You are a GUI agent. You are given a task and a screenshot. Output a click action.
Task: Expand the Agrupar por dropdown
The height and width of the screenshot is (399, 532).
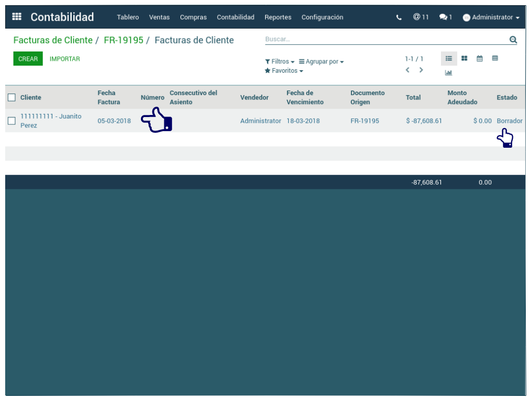pos(321,61)
